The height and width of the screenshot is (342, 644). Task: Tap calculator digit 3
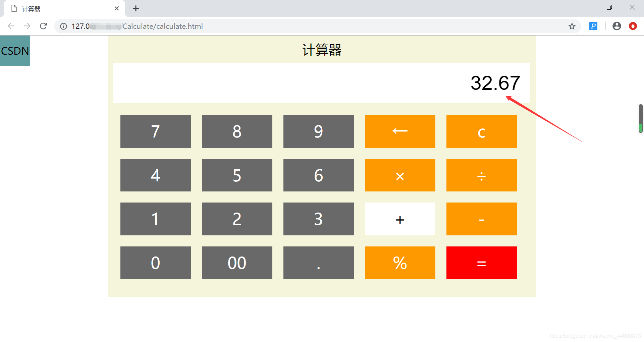(x=319, y=219)
